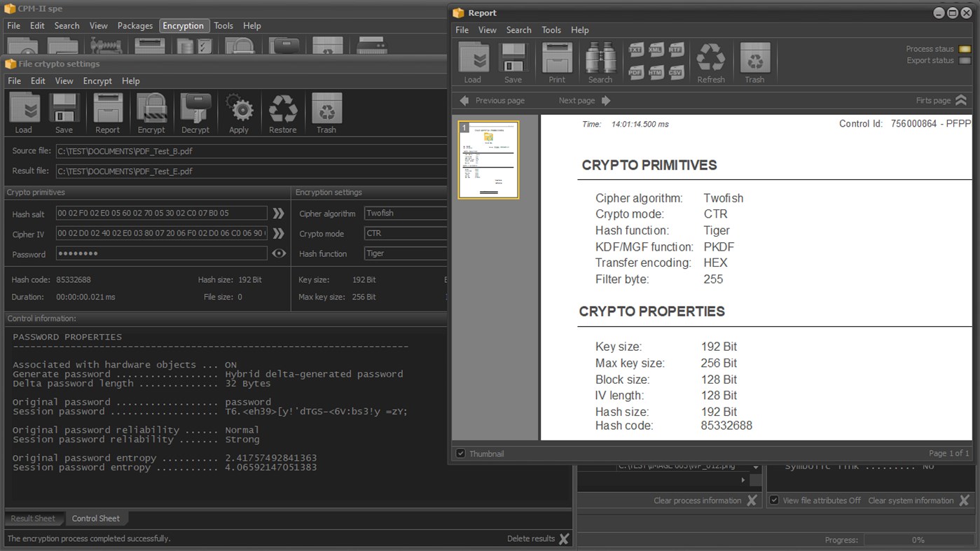The width and height of the screenshot is (980, 551).
Task: Click Restore icon in crypto settings toolbar
Action: (x=283, y=112)
